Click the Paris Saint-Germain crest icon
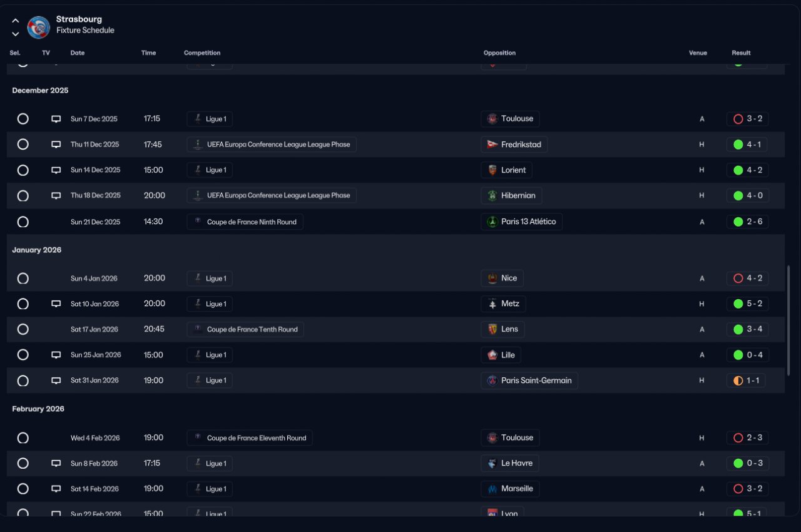 tap(492, 381)
